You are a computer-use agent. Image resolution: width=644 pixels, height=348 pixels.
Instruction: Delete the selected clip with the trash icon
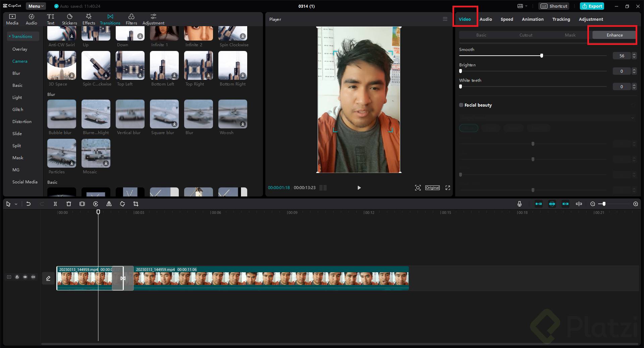coord(69,204)
